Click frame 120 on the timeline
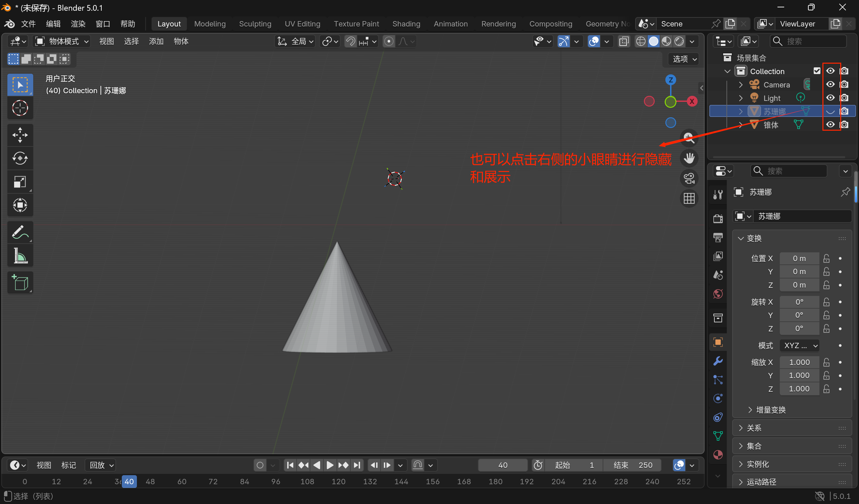Screen dimensions: 859x504 (339, 482)
